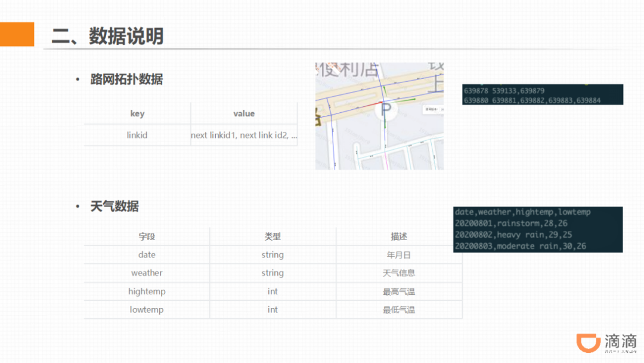This screenshot has width=644, height=363.
Task: Click the 'next linkid1, next link id2' cell
Action: point(244,135)
